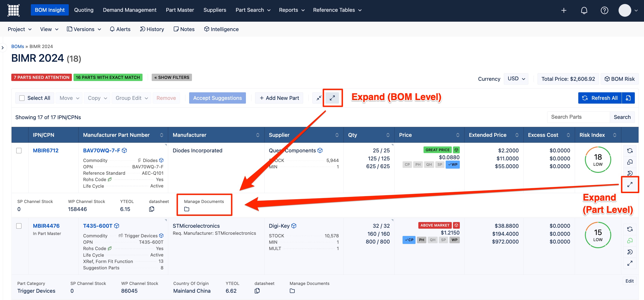This screenshot has height=300, width=644.
Task: Click the 7 PARTS NEED ATTENTION badge
Action: [41, 77]
